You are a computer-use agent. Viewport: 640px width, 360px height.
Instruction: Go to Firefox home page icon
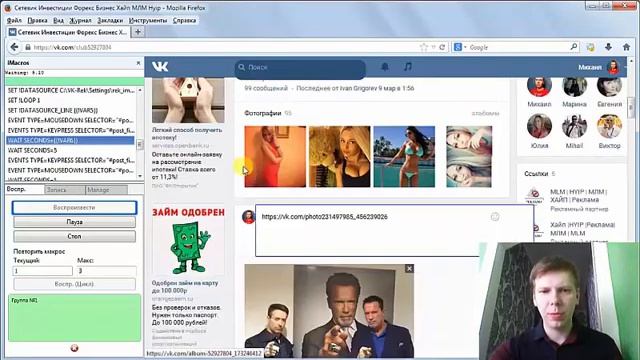[x=627, y=47]
